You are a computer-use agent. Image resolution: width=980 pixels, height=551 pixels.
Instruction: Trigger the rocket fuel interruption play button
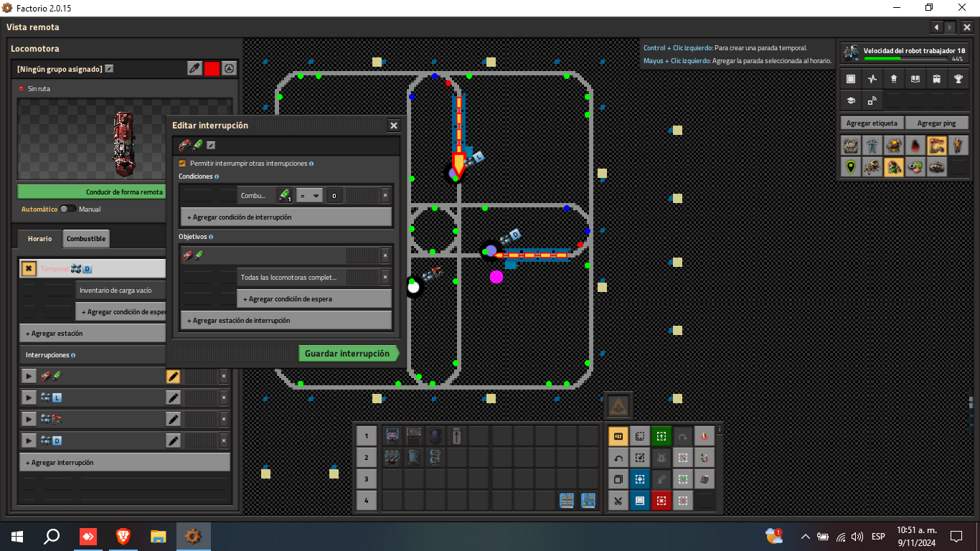29,376
